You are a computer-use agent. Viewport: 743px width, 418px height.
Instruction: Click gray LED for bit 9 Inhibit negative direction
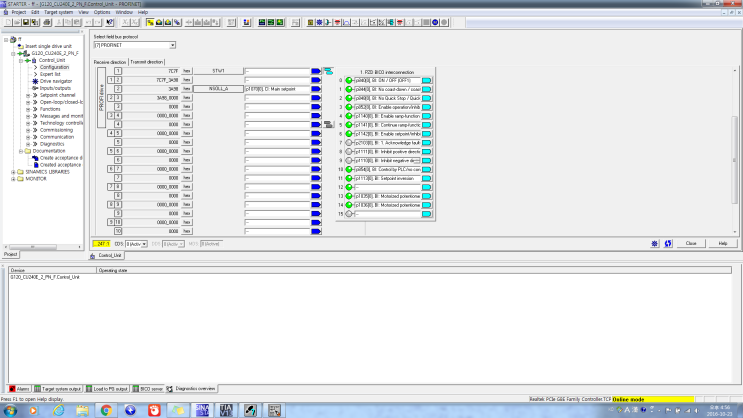[349, 161]
